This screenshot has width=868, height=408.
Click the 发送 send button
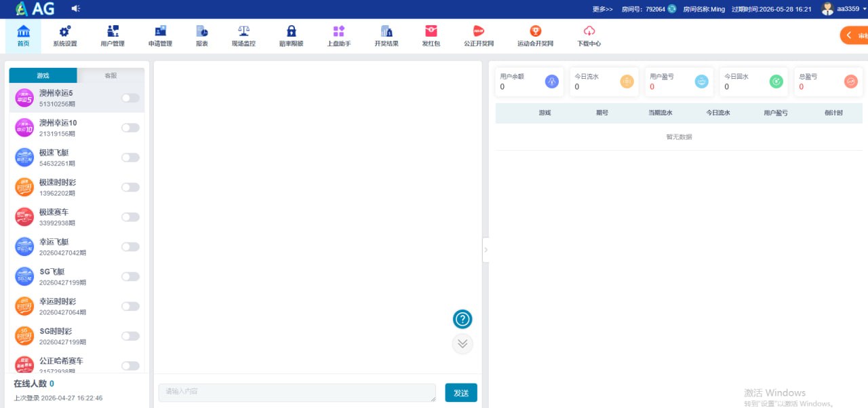click(461, 393)
